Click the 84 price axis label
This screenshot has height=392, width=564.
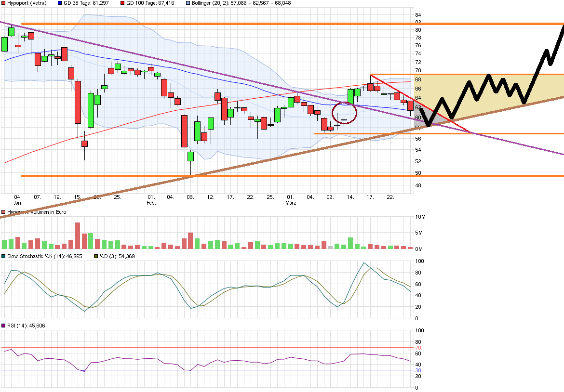[x=418, y=15]
